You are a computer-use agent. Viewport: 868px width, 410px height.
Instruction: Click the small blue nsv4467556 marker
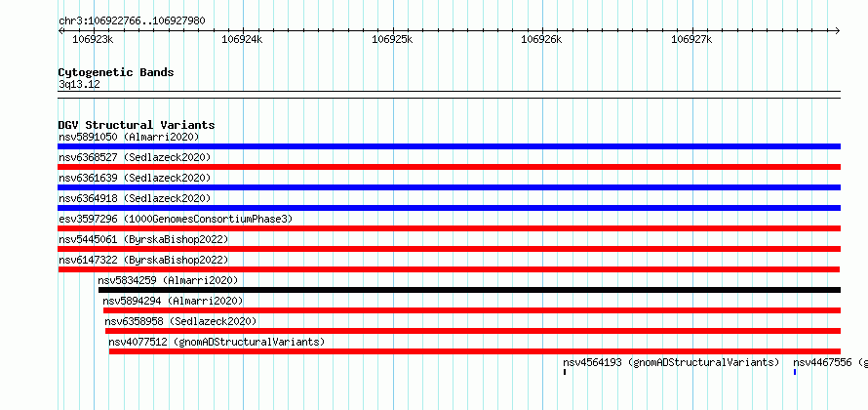pyautogui.click(x=795, y=372)
